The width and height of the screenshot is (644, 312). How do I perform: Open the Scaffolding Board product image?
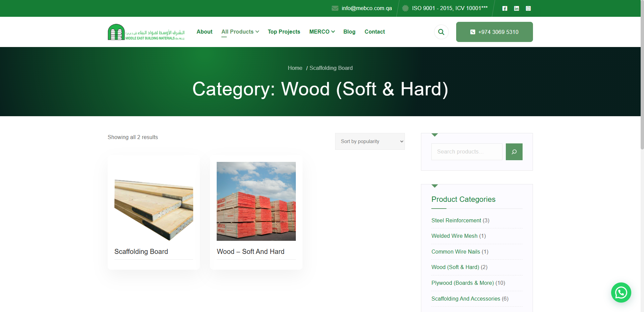click(x=154, y=210)
